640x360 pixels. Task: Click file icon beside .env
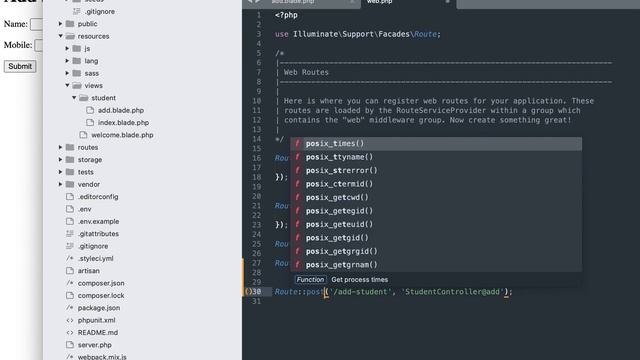coord(70,209)
